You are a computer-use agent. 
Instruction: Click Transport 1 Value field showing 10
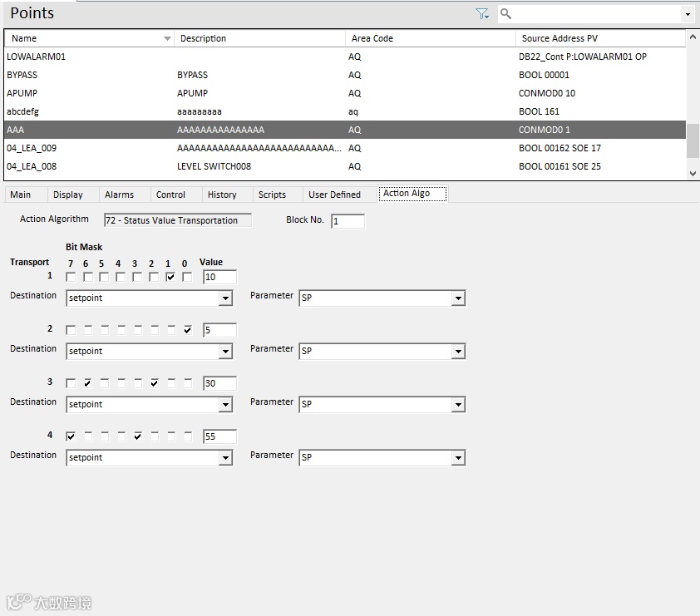click(x=219, y=277)
